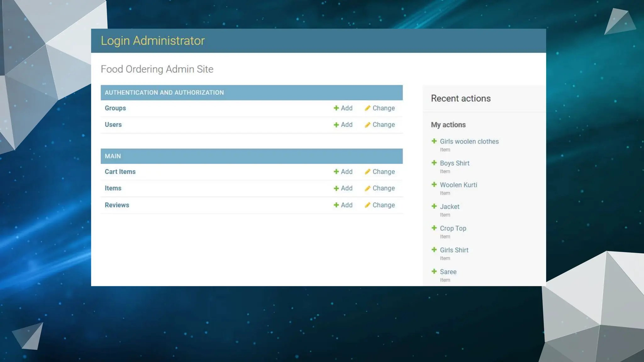Click the Authentication and Authorization section header
The height and width of the screenshot is (362, 644).
164,93
